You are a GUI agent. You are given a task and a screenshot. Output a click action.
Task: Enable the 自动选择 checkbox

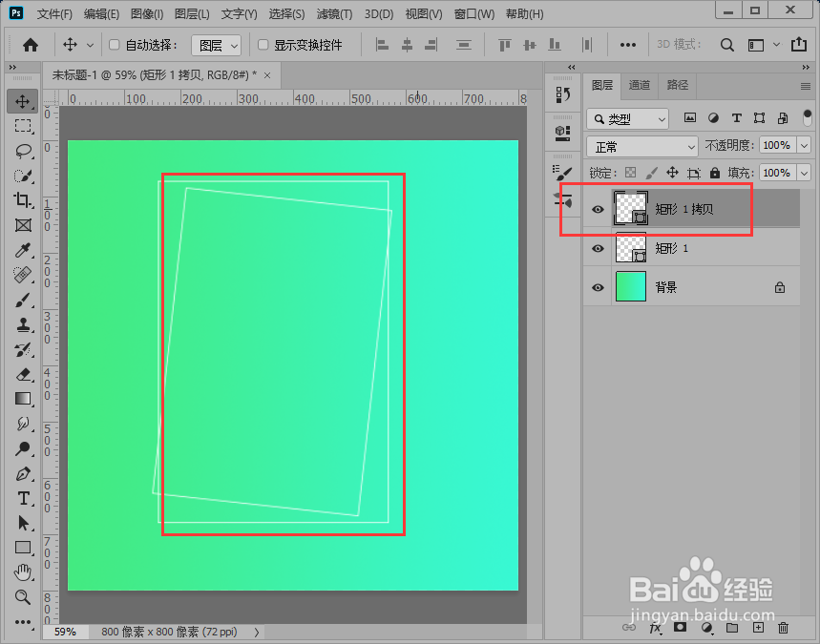(114, 45)
